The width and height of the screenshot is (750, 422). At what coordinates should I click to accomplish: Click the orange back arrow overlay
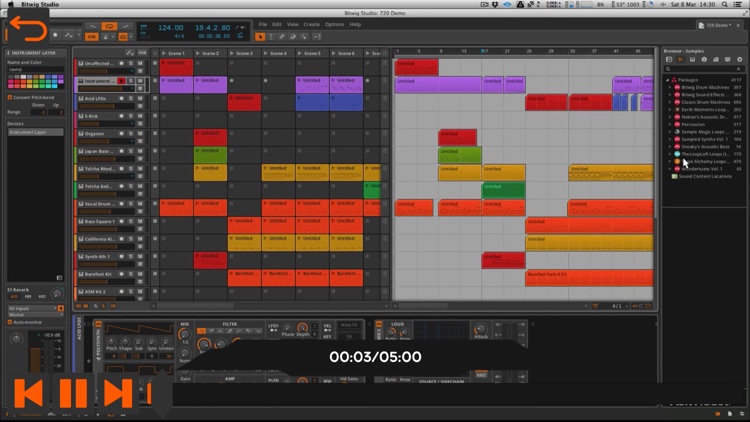28,28
